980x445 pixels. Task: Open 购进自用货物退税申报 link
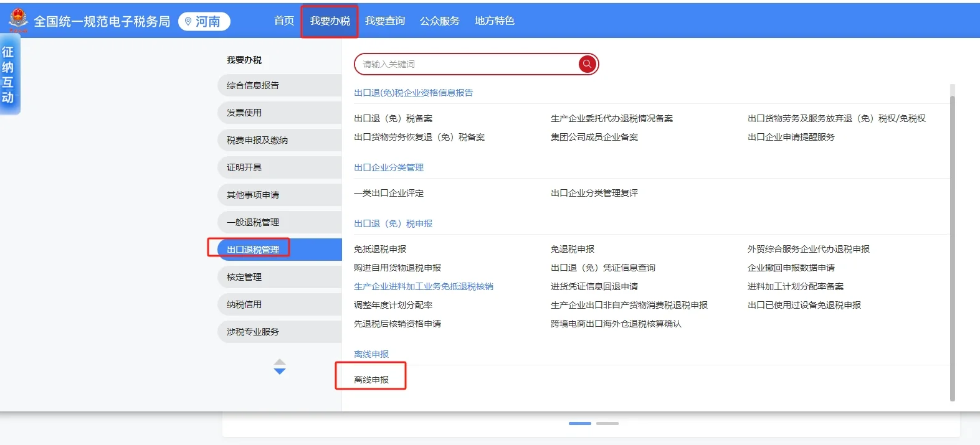click(x=397, y=268)
